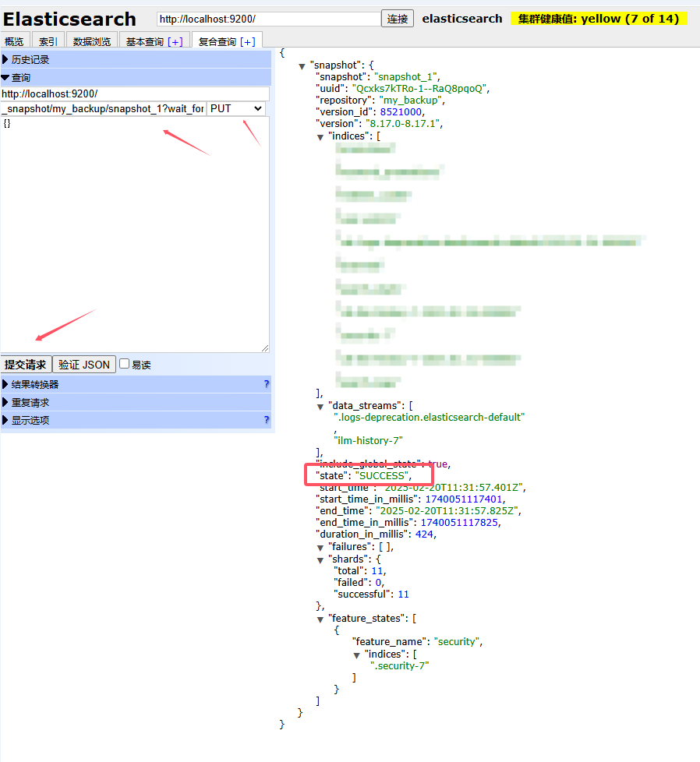Select the shards "total" value 11
Image resolution: width=700 pixels, height=762 pixels.
(377, 570)
